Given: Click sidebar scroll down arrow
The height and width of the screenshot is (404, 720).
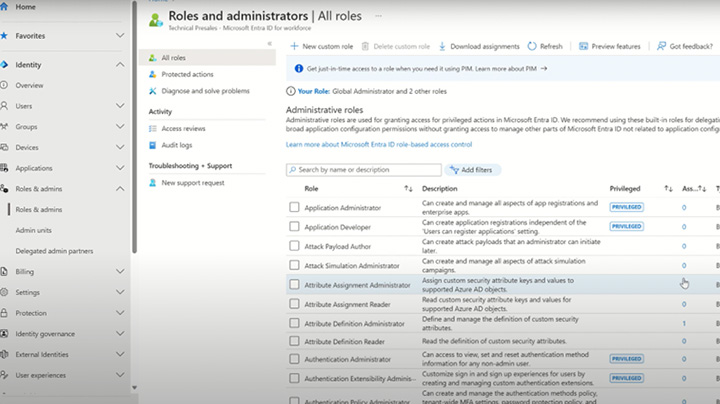Looking at the screenshot, I should pos(134,388).
